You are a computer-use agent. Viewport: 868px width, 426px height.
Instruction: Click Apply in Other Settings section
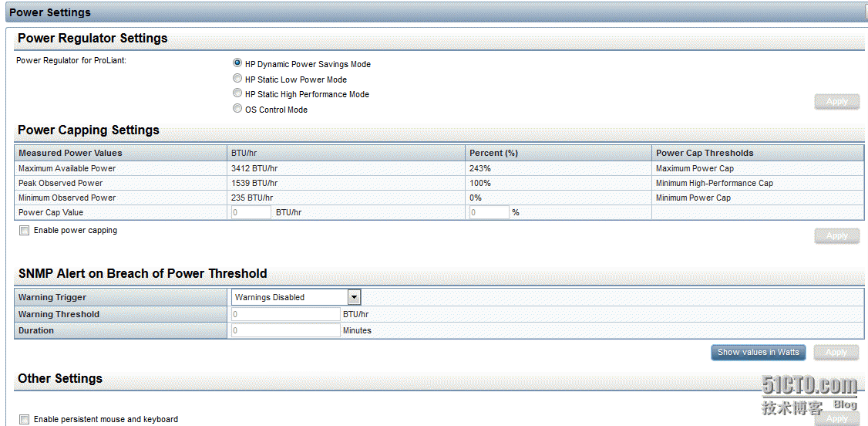pos(836,419)
